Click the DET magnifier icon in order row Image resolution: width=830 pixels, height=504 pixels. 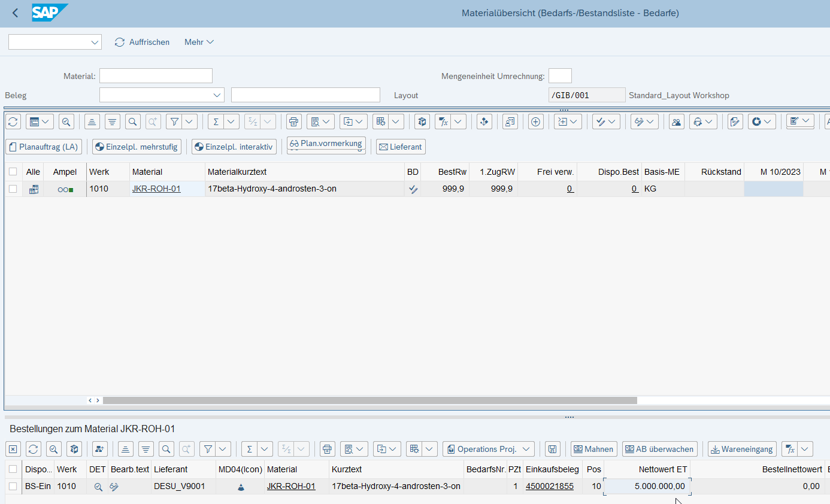[98, 487]
